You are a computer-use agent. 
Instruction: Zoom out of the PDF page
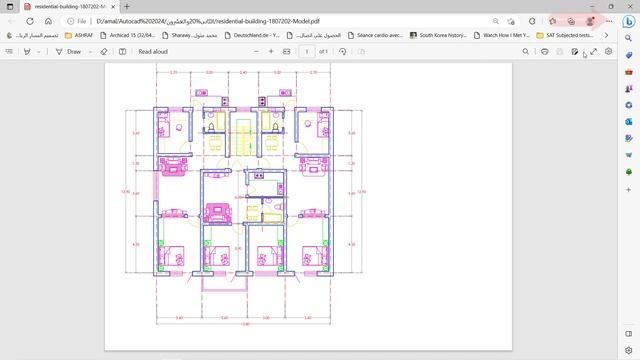[256, 51]
